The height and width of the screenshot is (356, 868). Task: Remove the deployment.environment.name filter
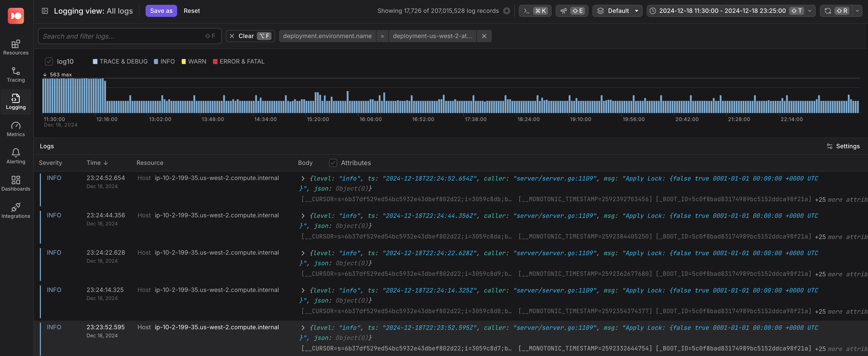(484, 36)
